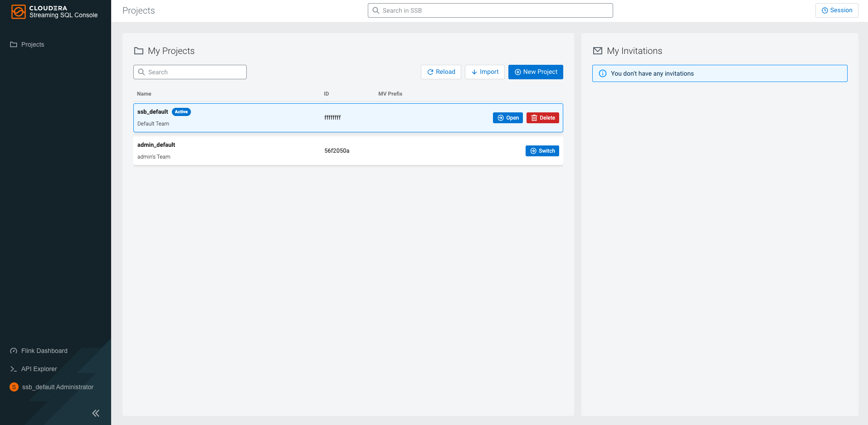The width and height of the screenshot is (868, 425).
Task: Click the Cloudera logo icon
Action: pos(18,11)
